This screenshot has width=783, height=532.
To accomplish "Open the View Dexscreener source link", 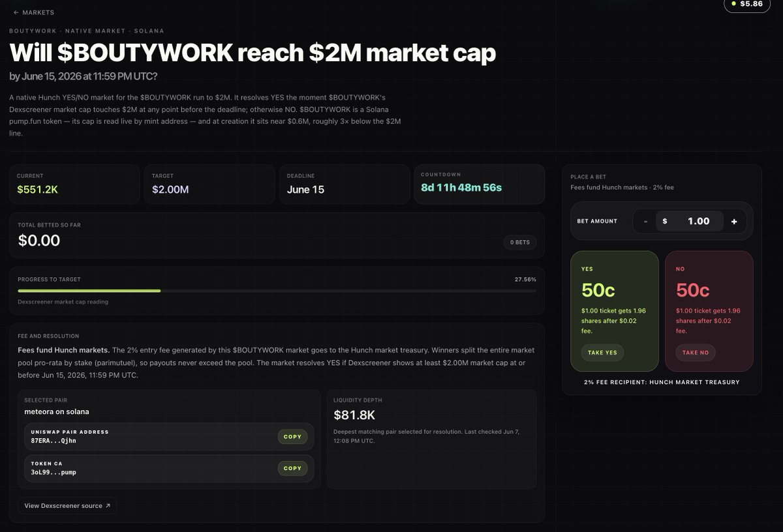I will pyautogui.click(x=67, y=505).
